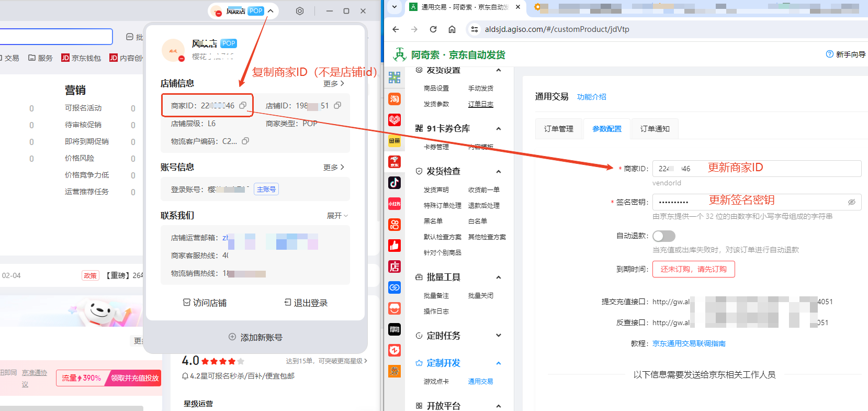The height and width of the screenshot is (411, 868).
Task: Click 更多 next to 店铺信息
Action: click(334, 84)
